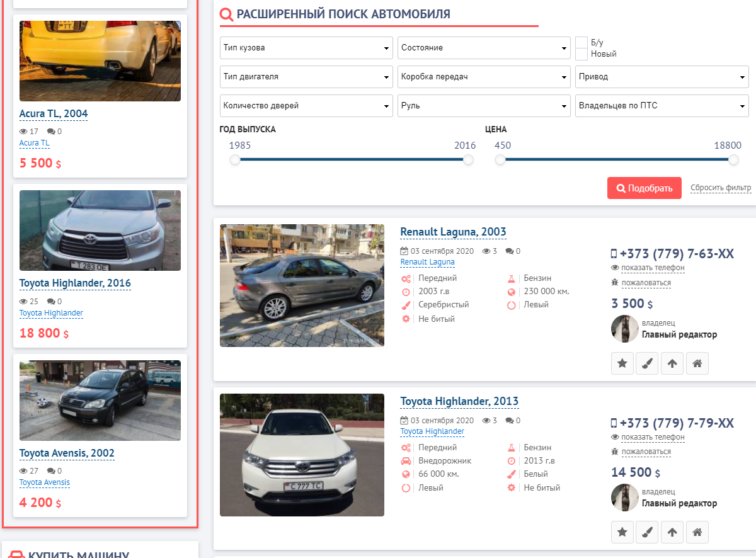
Task: Open Acura TL, 2004 sidebar title
Action: tap(54, 114)
